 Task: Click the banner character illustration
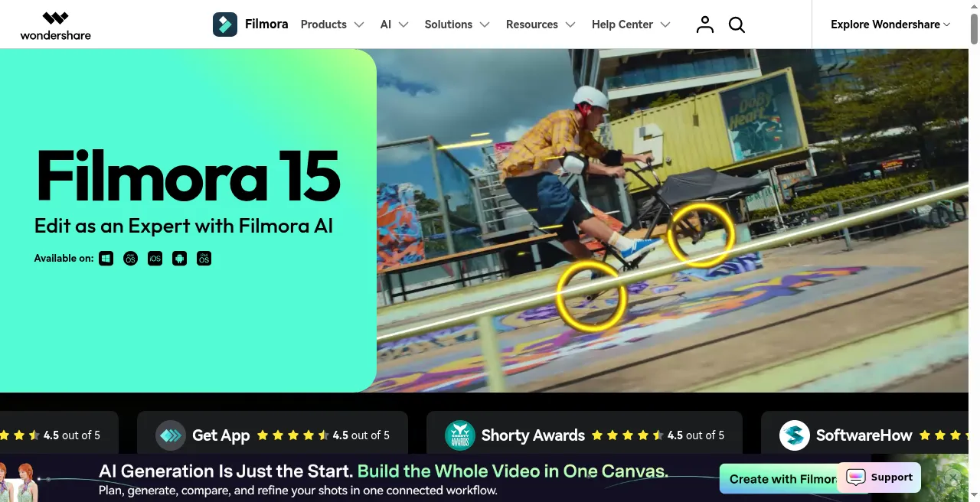point(19,481)
